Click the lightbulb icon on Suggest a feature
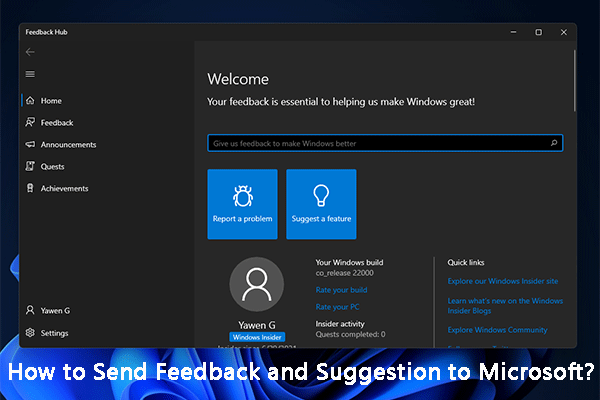 [x=321, y=195]
